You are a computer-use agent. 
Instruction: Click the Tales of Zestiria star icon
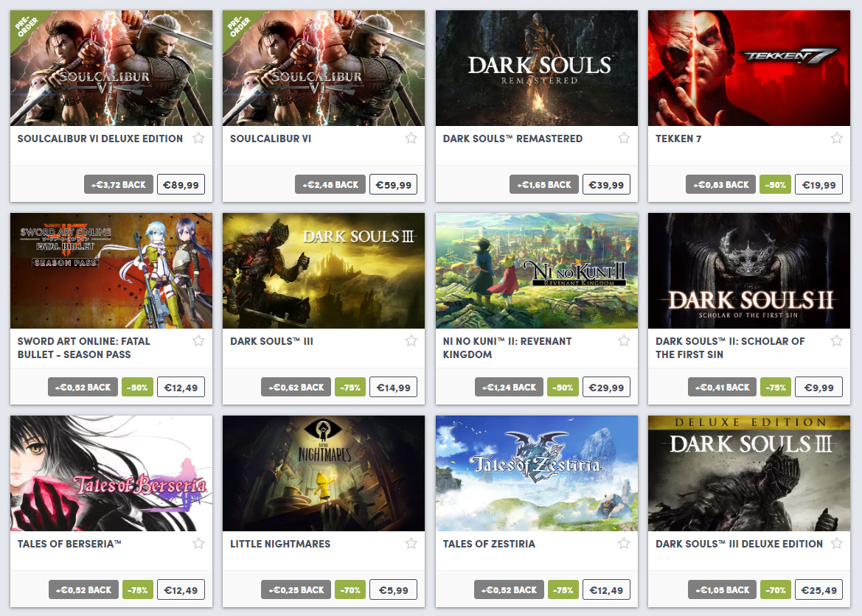click(624, 544)
